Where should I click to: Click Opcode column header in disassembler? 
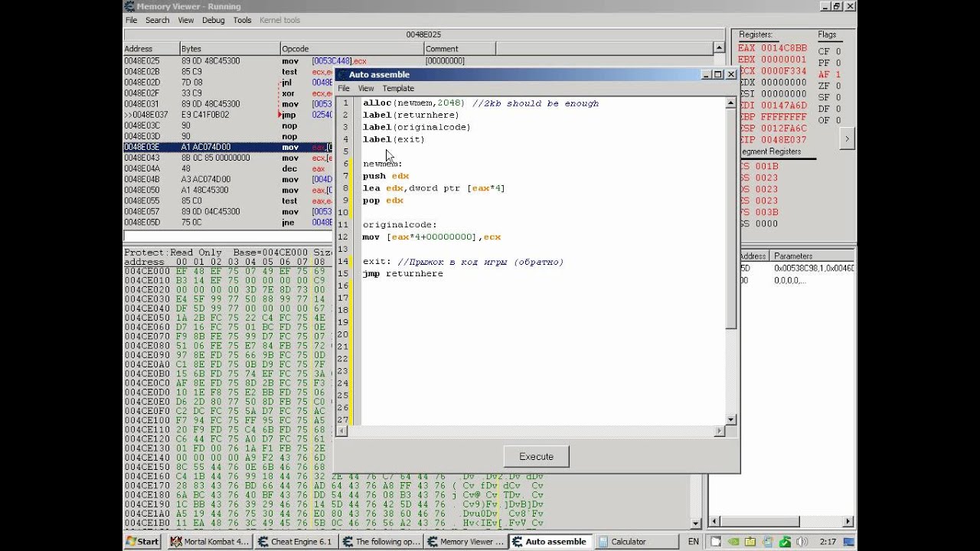(x=351, y=48)
